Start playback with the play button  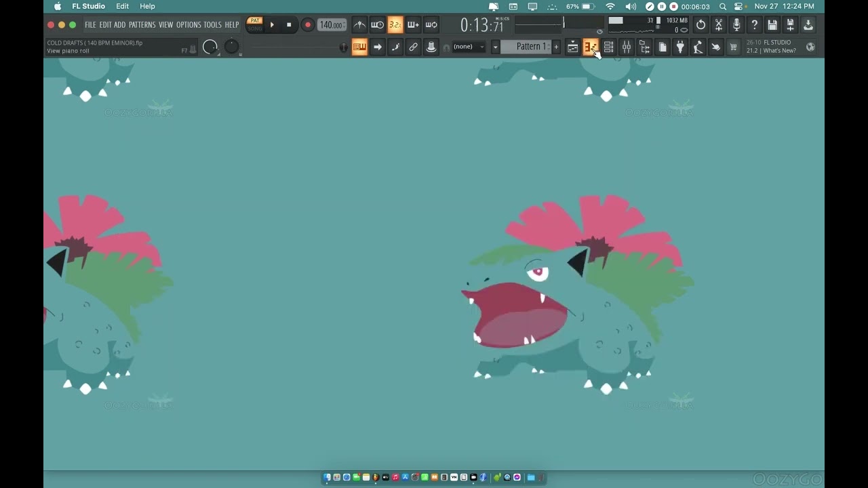tap(272, 25)
